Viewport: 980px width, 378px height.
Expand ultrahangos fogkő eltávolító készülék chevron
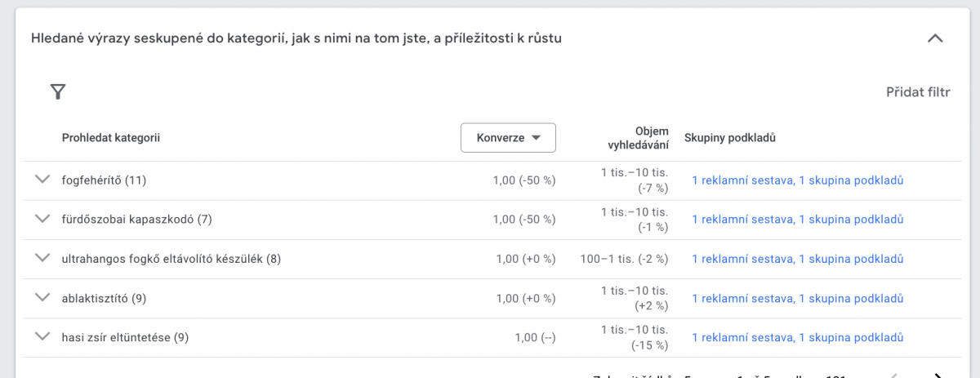point(42,258)
